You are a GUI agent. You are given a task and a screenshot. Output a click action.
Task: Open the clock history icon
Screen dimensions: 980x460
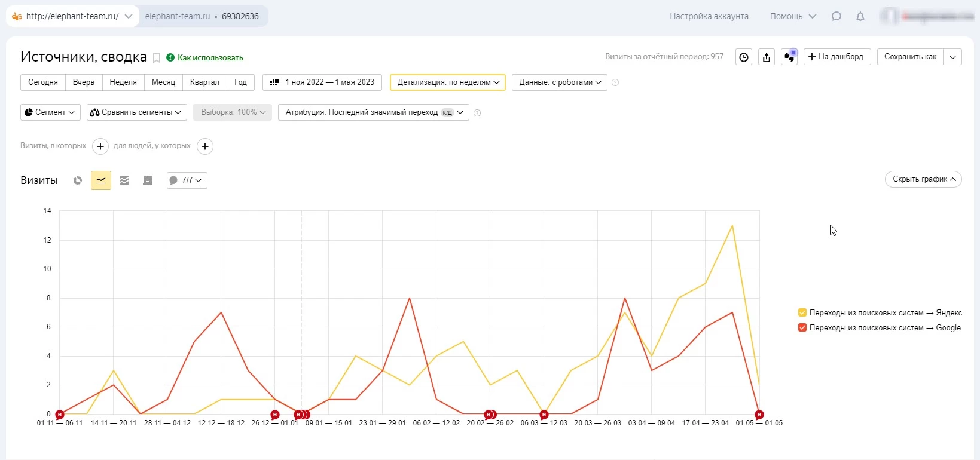tap(744, 57)
